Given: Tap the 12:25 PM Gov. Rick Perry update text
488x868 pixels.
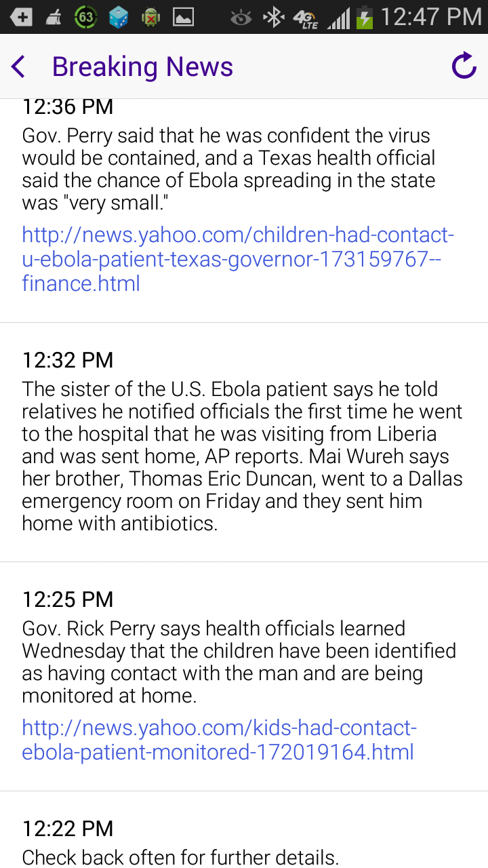Looking at the screenshot, I should pyautogui.click(x=239, y=662).
